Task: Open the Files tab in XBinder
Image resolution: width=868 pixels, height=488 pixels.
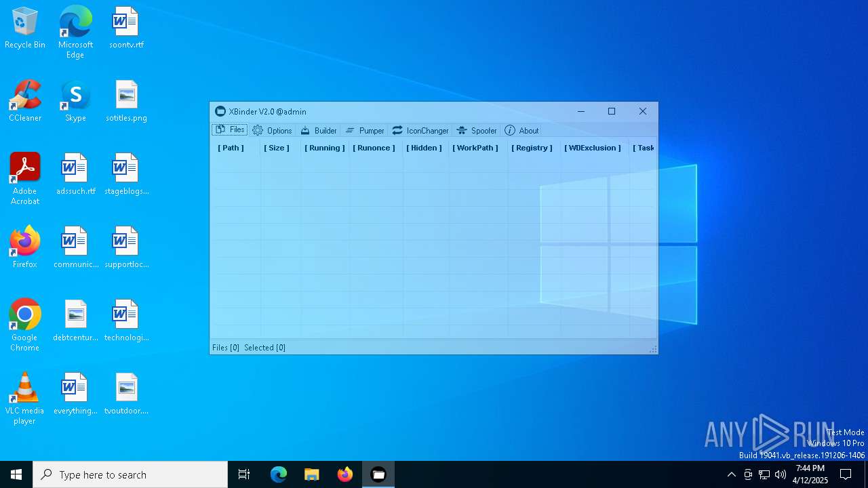Action: 230,130
